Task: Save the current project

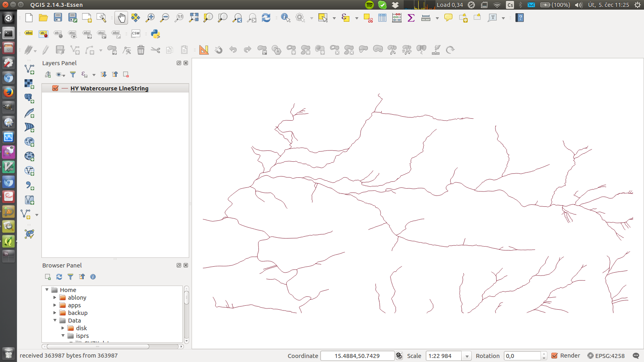Action: point(58,18)
